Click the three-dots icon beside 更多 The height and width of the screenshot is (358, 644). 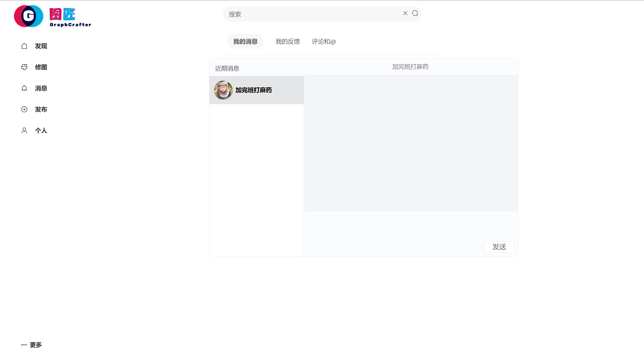(x=24, y=345)
